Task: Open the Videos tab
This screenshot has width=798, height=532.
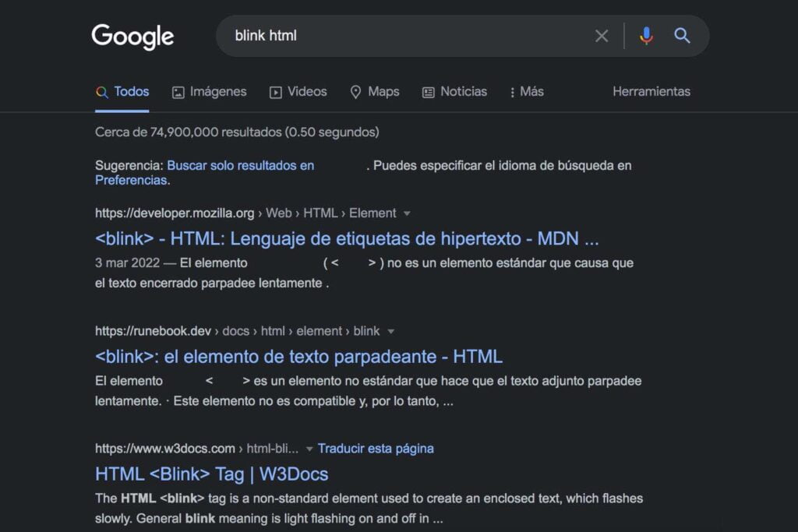Action: click(x=298, y=92)
